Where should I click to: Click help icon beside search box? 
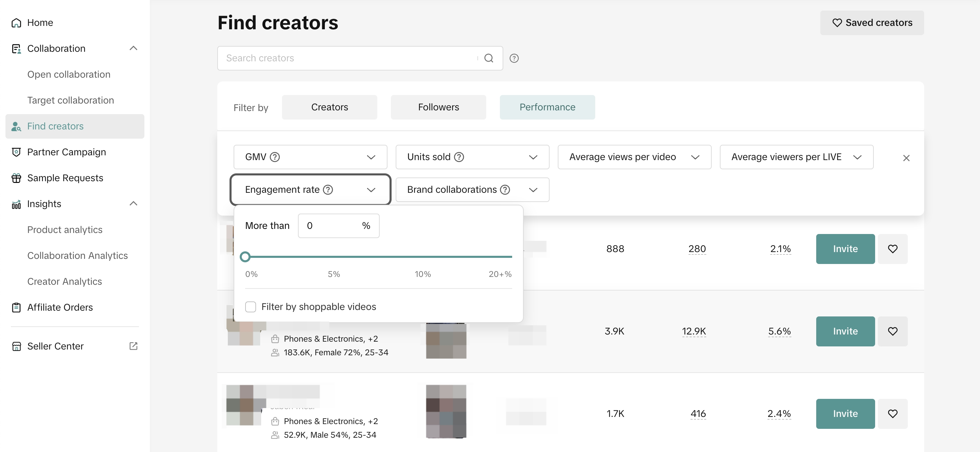[x=513, y=58]
